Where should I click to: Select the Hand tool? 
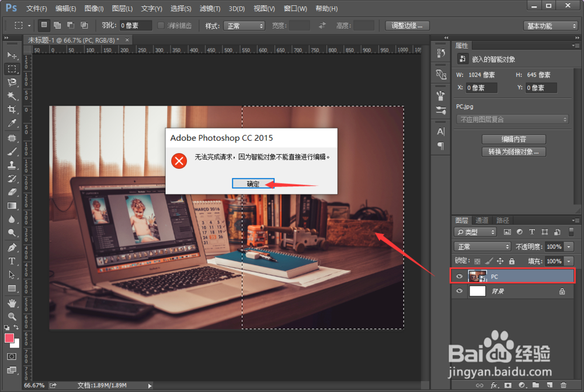point(12,303)
